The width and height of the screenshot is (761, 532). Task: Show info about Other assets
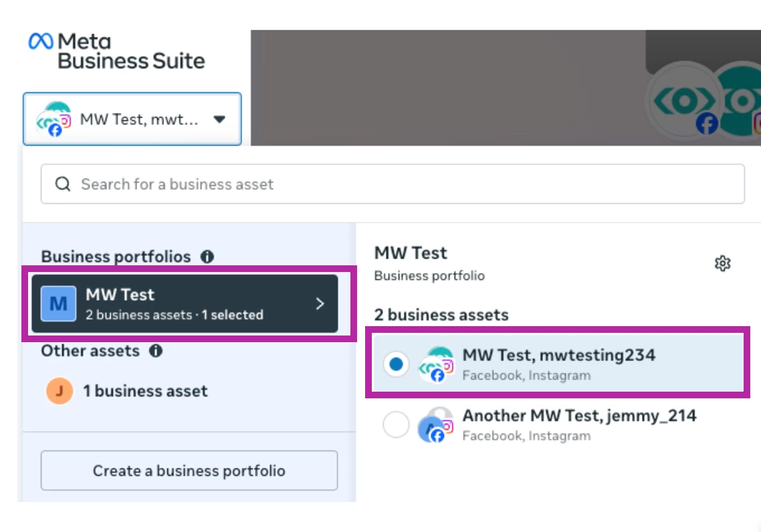pyautogui.click(x=156, y=351)
